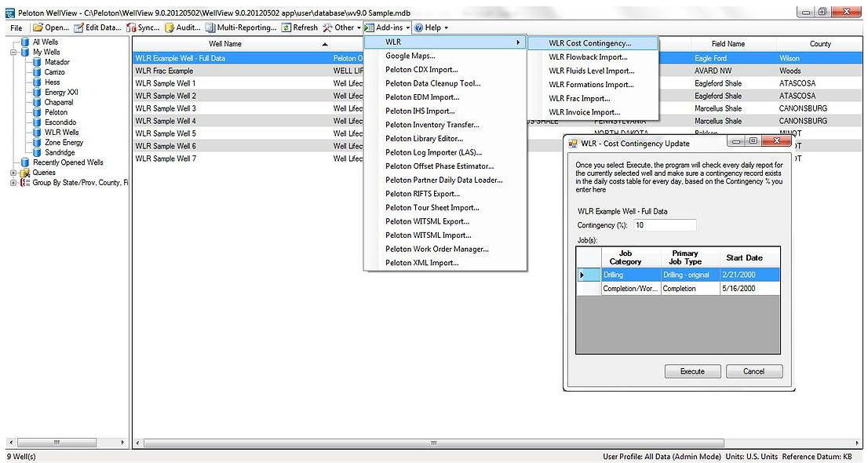Click Cancel in Cost Contingency dialog
The image size is (868, 463).
(x=754, y=372)
